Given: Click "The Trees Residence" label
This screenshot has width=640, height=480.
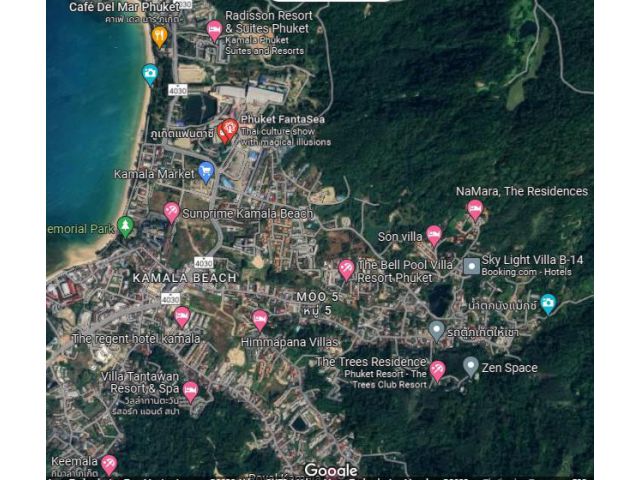Looking at the screenshot, I should (x=371, y=362).
